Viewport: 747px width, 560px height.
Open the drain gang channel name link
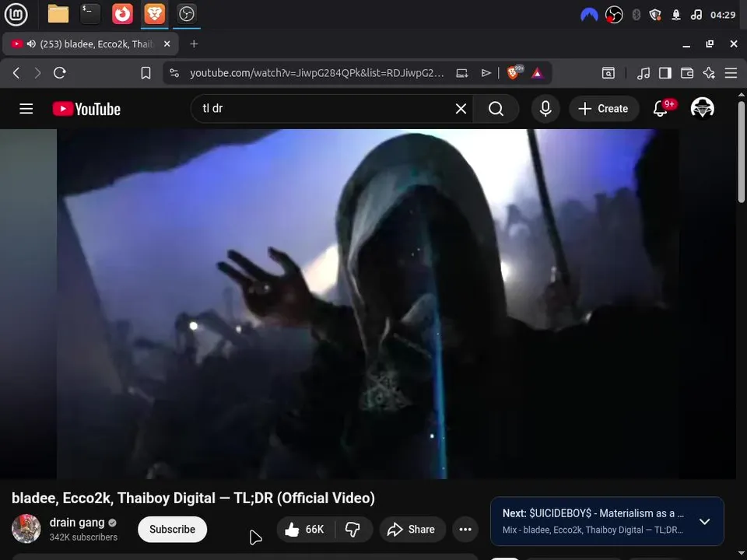tap(77, 523)
